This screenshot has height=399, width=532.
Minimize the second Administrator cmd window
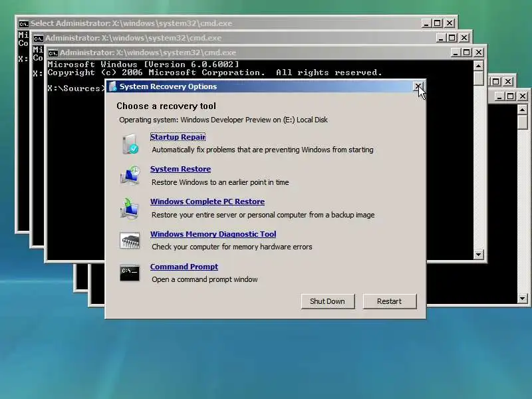pos(441,38)
